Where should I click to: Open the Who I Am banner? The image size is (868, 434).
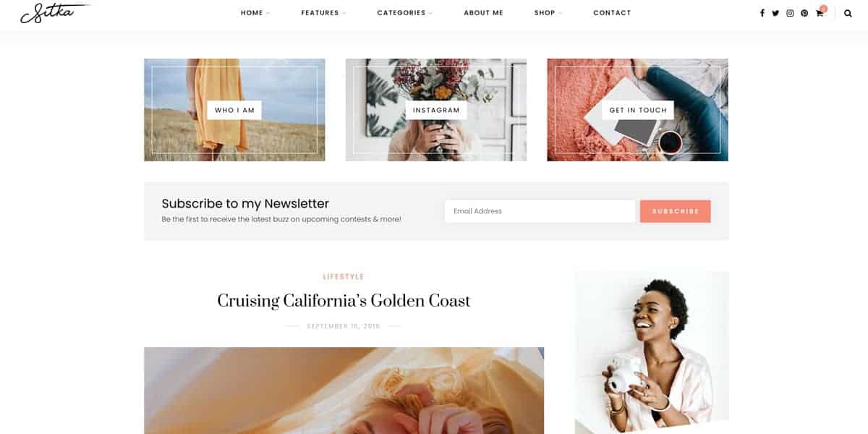coord(234,110)
